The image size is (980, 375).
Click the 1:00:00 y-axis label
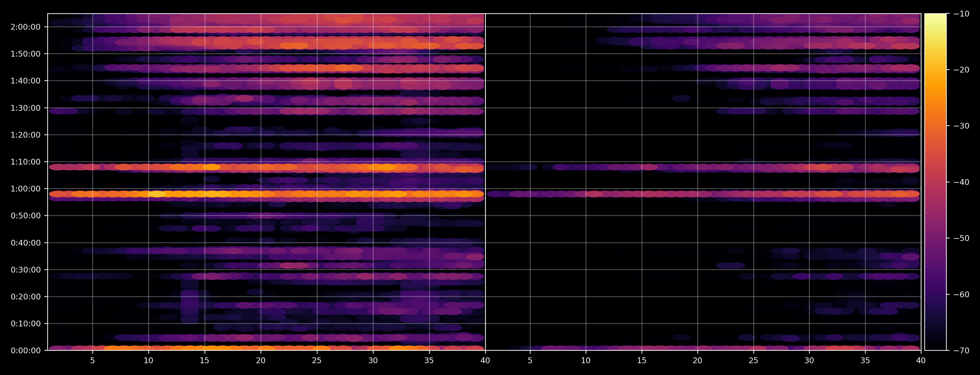[26, 189]
